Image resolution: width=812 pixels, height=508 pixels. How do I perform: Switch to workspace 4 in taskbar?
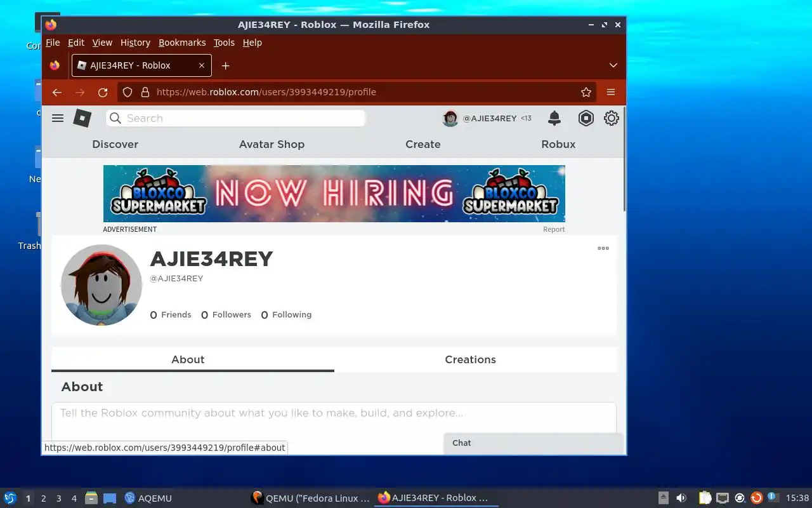point(74,498)
